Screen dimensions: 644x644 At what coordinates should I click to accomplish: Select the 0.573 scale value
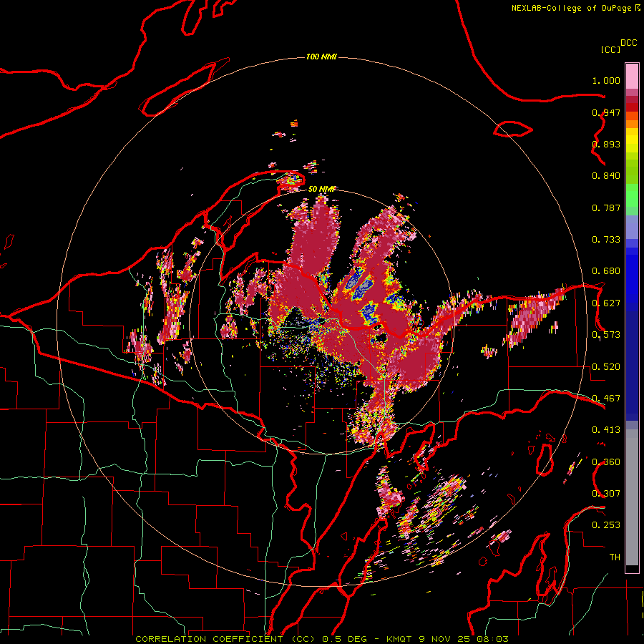pyautogui.click(x=606, y=335)
